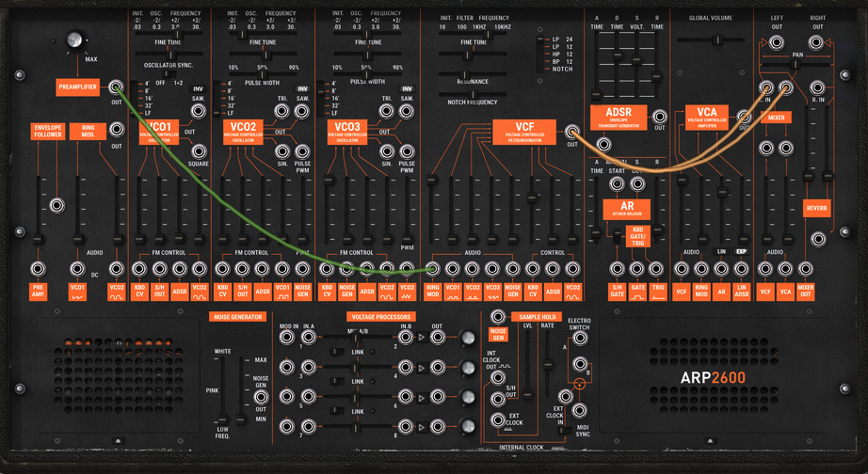The width and height of the screenshot is (868, 474).
Task: Click the jack above the TRIG label
Action: coord(656,269)
